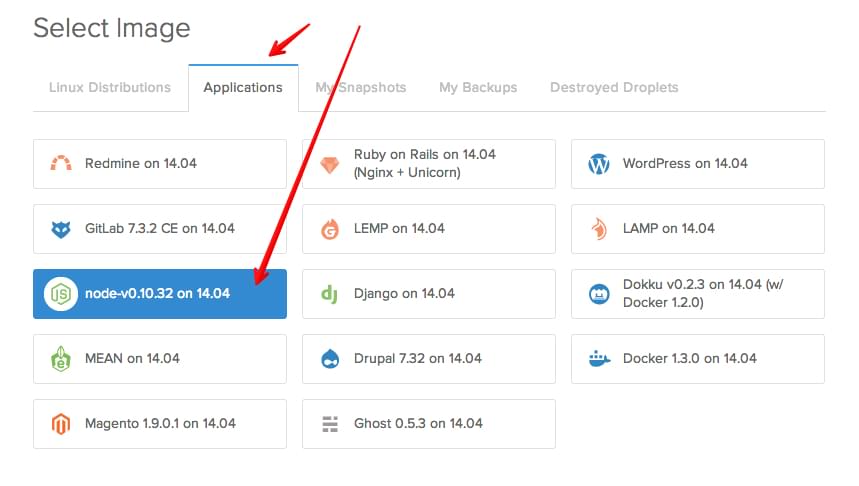859x486 pixels.
Task: Click the LEMP flame icon
Action: click(x=330, y=229)
